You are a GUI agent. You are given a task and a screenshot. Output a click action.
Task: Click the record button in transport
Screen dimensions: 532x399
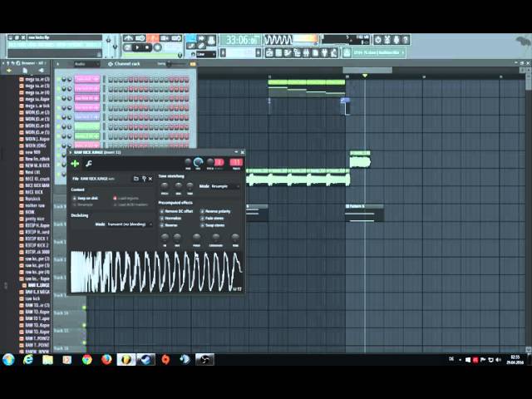157,48
